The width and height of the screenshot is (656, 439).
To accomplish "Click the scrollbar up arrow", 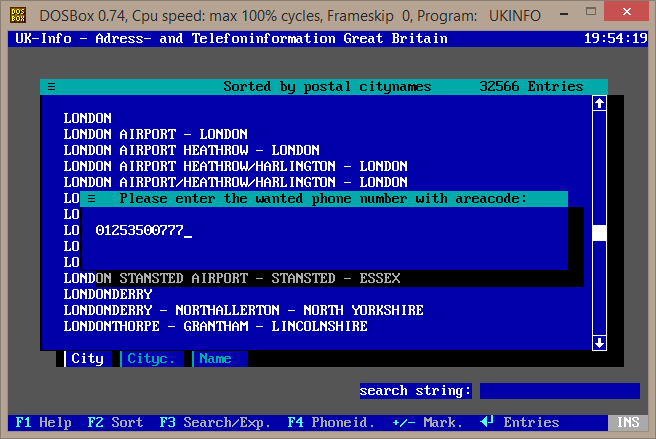I will pos(600,103).
